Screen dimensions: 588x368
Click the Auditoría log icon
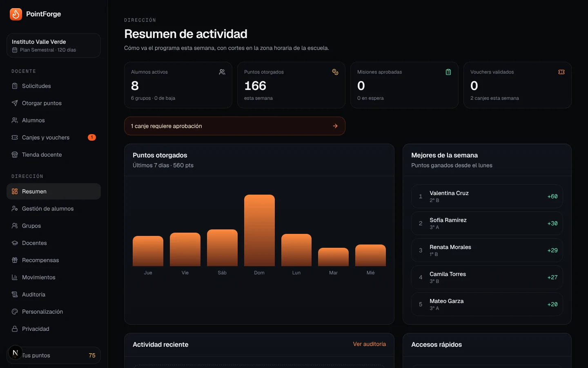(x=15, y=294)
